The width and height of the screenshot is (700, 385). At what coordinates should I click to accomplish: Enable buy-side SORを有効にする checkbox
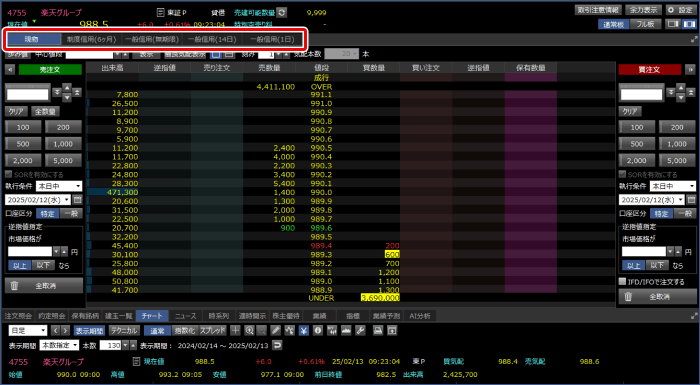point(622,175)
